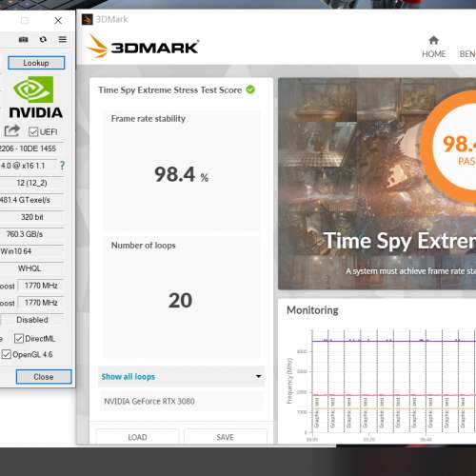476x476 pixels.
Task: Go to the HOME tab in 3DMark
Action: (433, 47)
